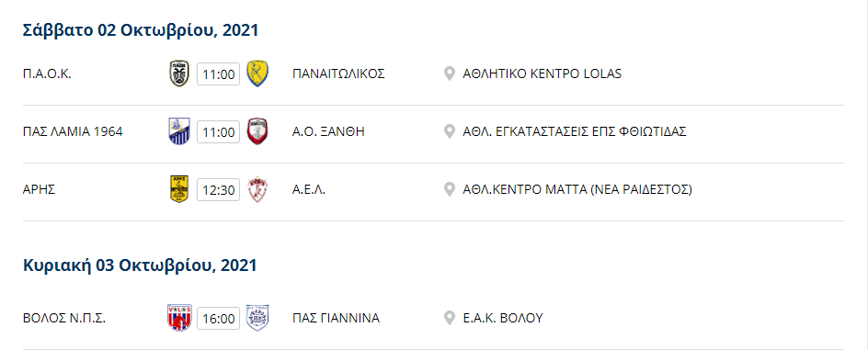Image resolution: width=868 pixels, height=350 pixels.
Task: Click the A.O. Xanthi red crest
Action: click(x=257, y=131)
